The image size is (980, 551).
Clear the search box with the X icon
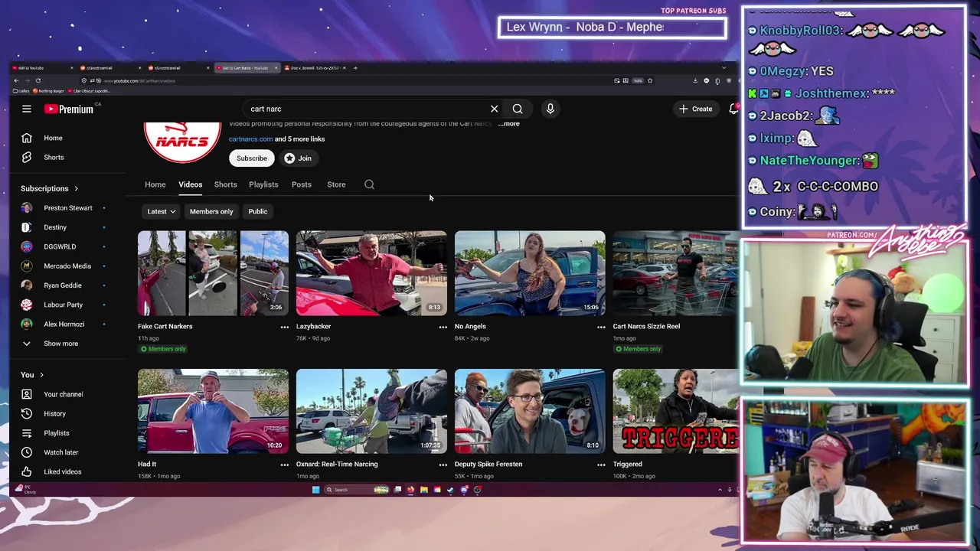click(494, 109)
